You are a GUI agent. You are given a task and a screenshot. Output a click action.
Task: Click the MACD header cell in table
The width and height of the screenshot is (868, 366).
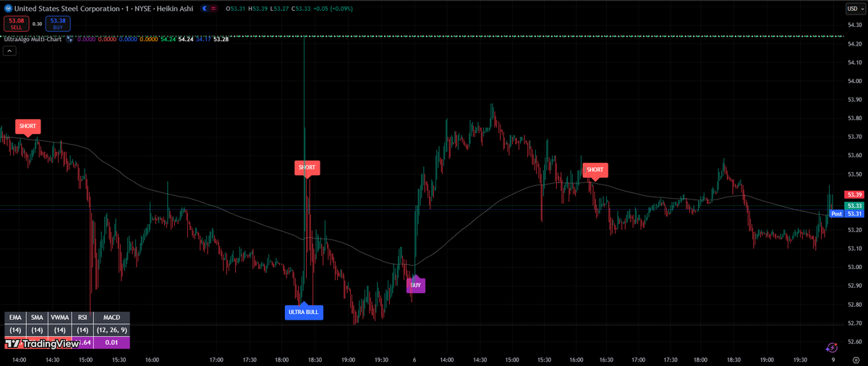pos(111,318)
